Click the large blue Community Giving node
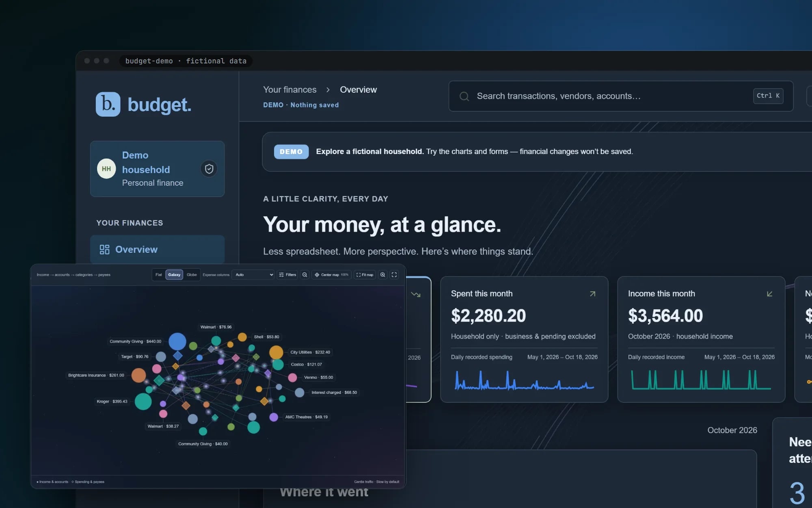This screenshot has height=508, width=812. (x=177, y=341)
